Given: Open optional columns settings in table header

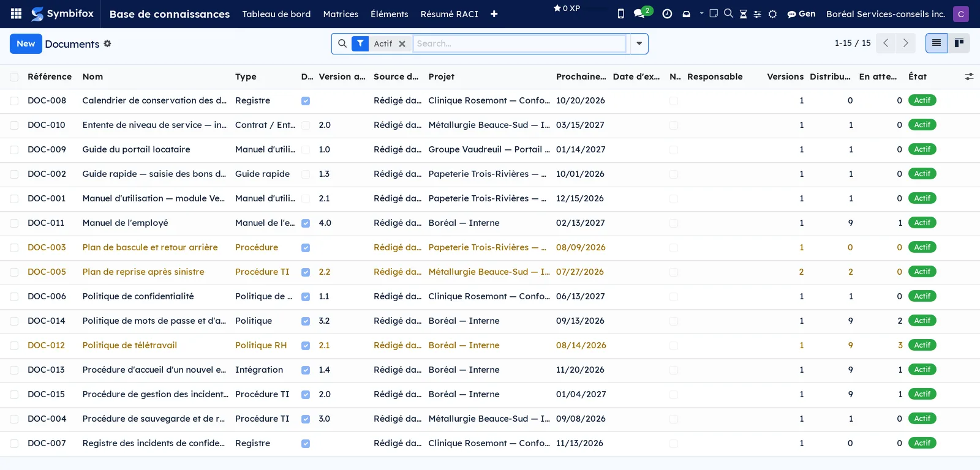Looking at the screenshot, I should coord(969,76).
